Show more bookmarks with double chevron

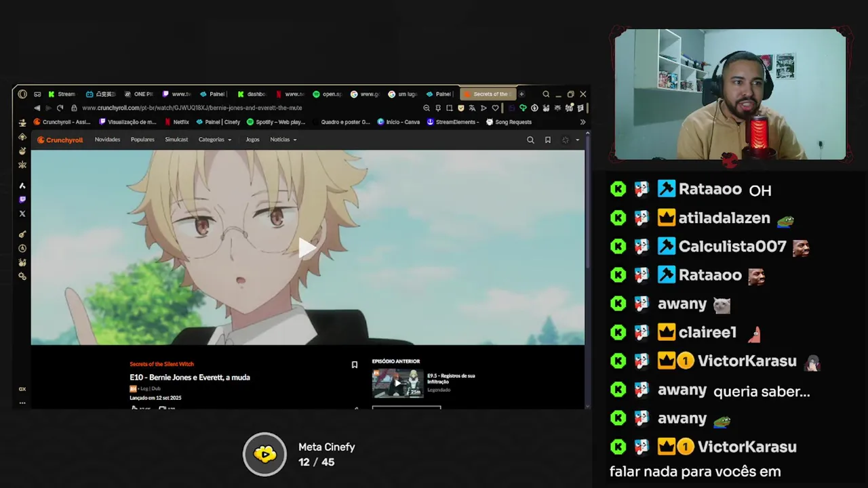point(583,122)
